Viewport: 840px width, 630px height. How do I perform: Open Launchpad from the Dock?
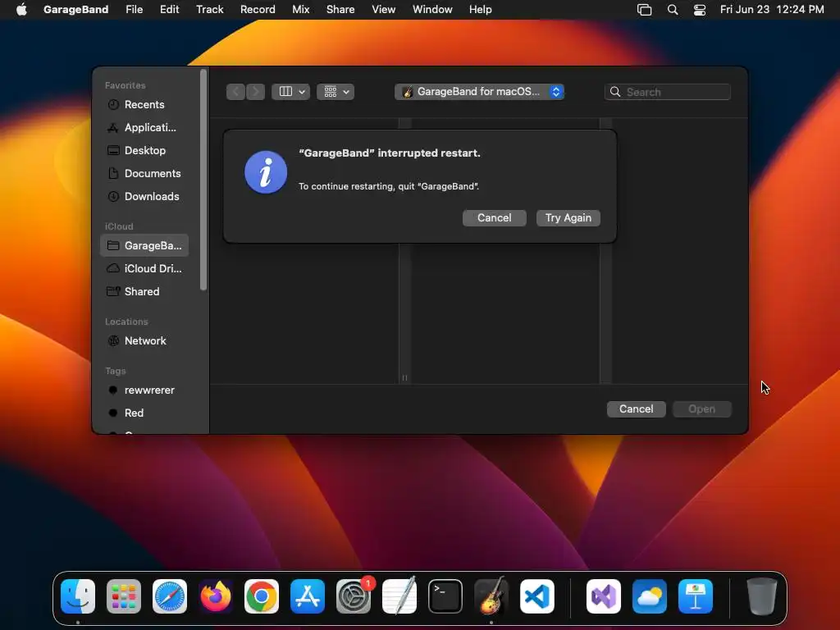click(124, 597)
